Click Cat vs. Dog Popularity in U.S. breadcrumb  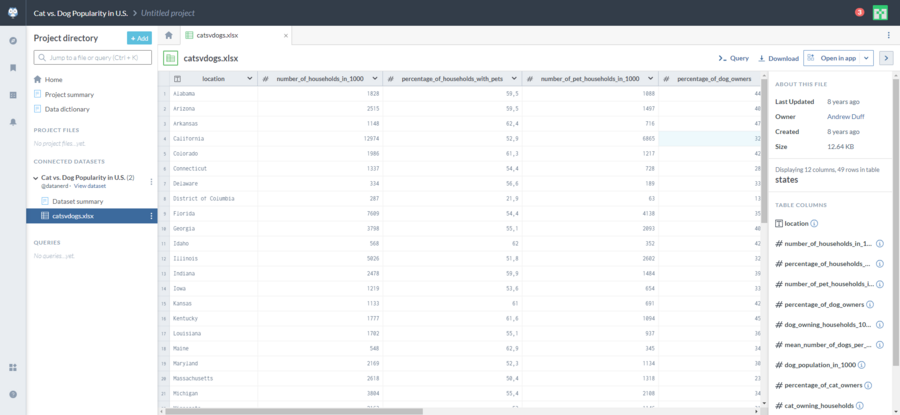click(80, 13)
